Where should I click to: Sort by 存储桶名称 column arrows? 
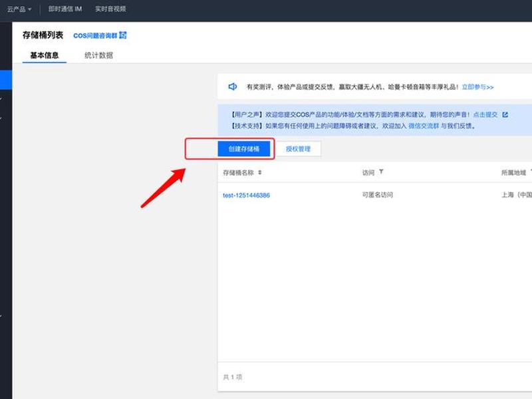(259, 172)
